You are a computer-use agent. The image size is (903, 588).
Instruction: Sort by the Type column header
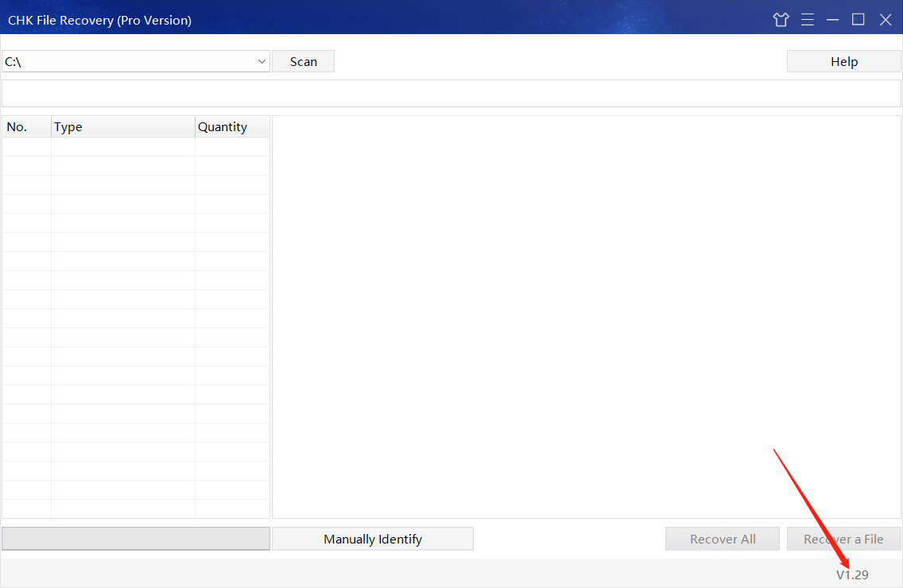click(x=123, y=126)
